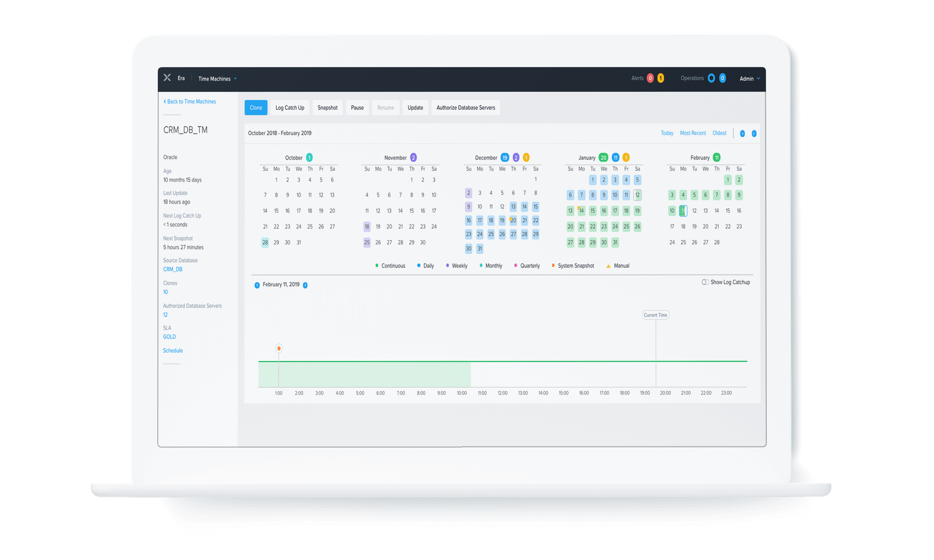Click the yellow Alerts warning badge
Viewport: 934px width, 560px height.
click(660, 78)
